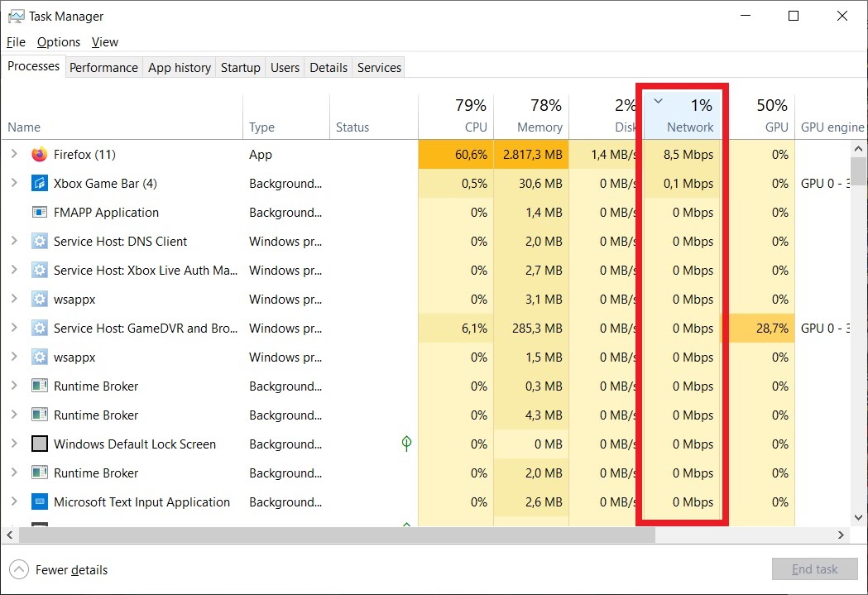Sort by the Status column header

tap(374, 116)
